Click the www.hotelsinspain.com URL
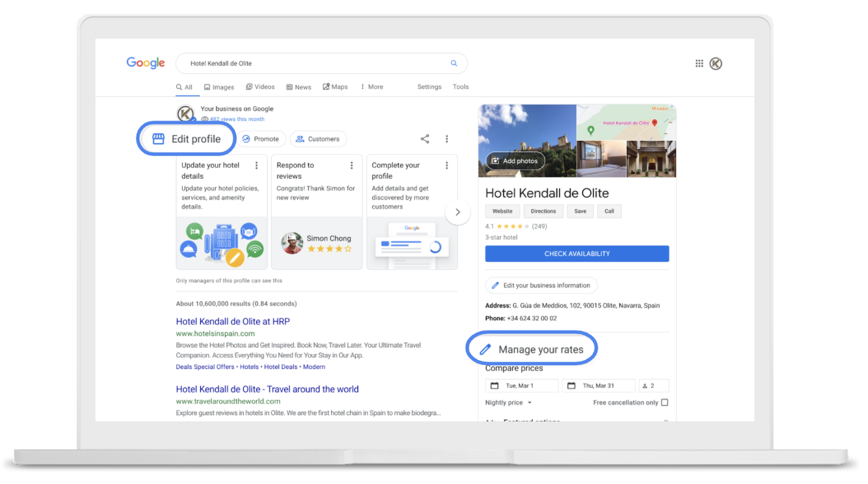The height and width of the screenshot is (484, 868). click(215, 334)
